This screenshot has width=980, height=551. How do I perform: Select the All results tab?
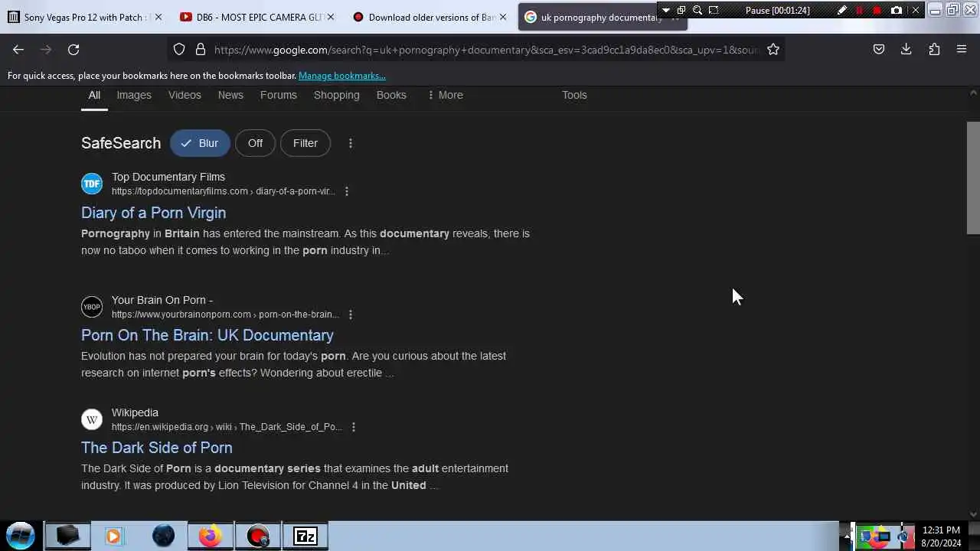[x=94, y=95]
